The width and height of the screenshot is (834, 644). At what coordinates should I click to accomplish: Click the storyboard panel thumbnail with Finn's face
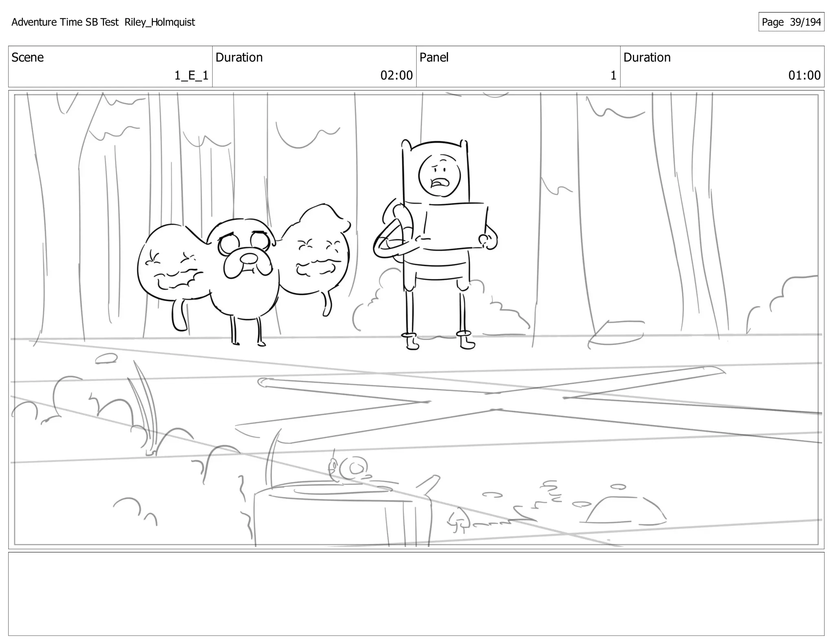[x=416, y=320]
